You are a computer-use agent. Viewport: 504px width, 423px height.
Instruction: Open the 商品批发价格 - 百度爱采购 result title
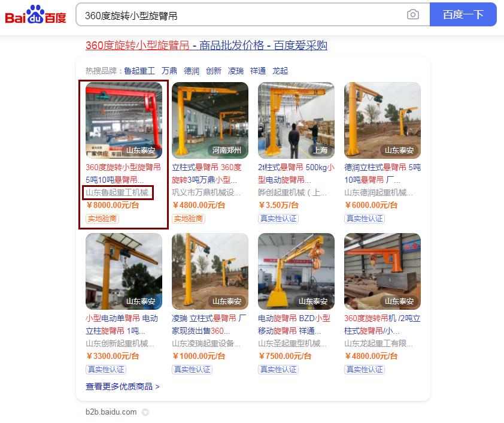tap(207, 45)
